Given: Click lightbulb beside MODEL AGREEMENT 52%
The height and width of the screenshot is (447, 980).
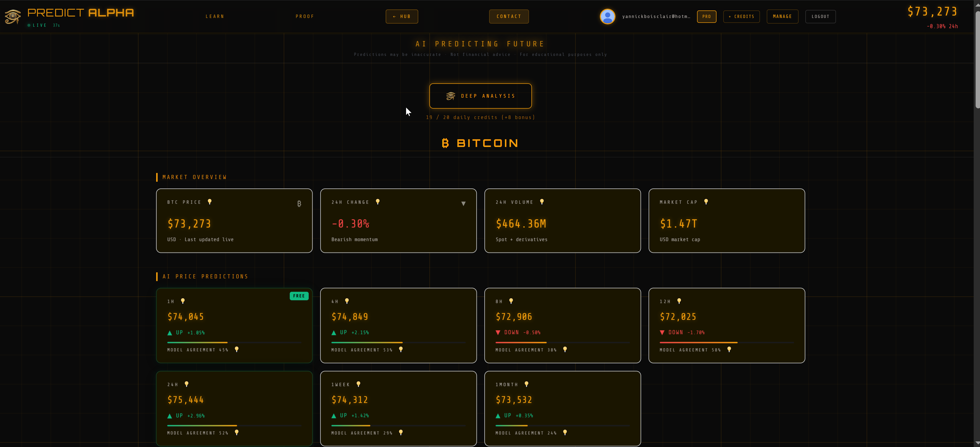Looking at the screenshot, I should (237, 432).
